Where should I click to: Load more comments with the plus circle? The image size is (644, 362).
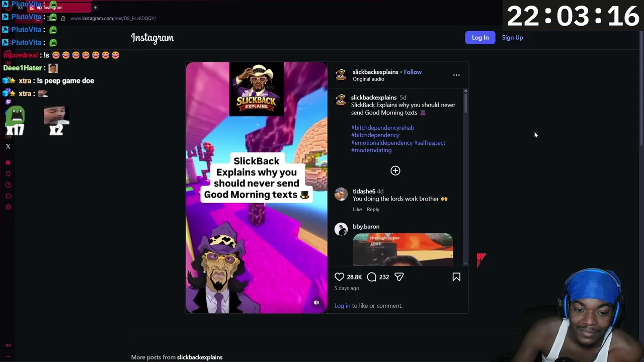pyautogui.click(x=395, y=171)
